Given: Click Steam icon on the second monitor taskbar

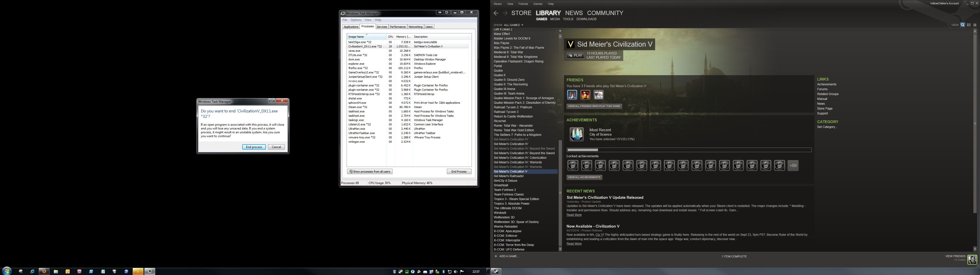Looking at the screenshot, I should 496,271.
